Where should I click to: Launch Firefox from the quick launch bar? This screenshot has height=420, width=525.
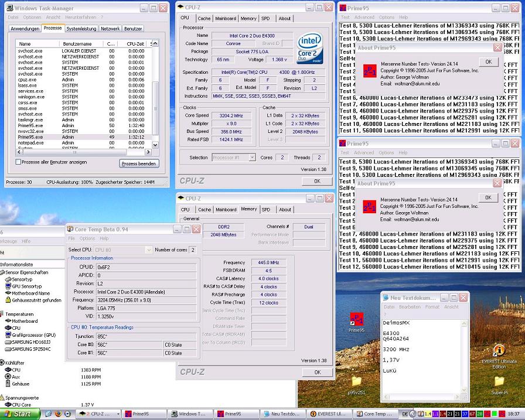coord(58,414)
